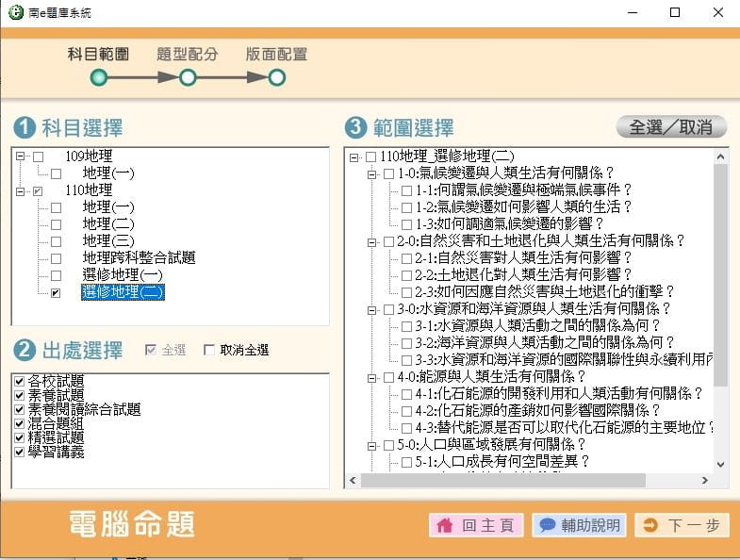The image size is (740, 560).
Task: Check 4-1 化石能源的開發利用 checkbox
Action: point(406,395)
